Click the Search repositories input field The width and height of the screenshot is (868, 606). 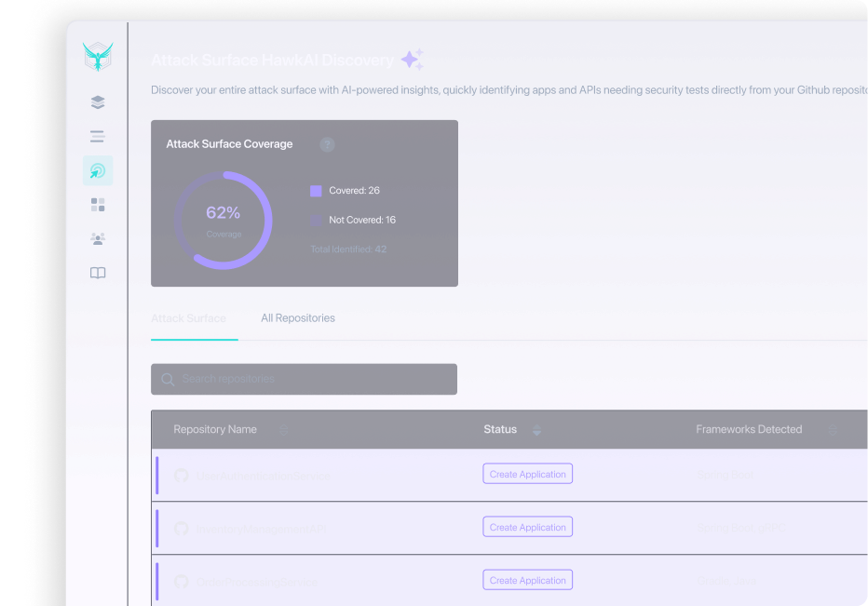[x=304, y=379]
